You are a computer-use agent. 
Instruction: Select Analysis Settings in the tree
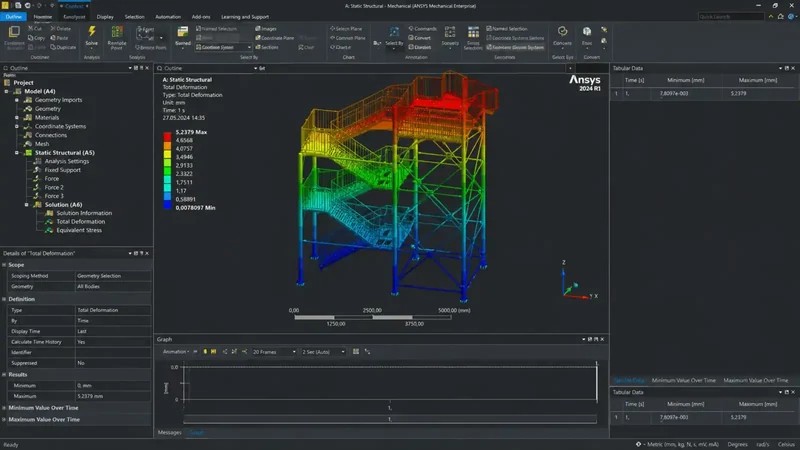(x=67, y=161)
